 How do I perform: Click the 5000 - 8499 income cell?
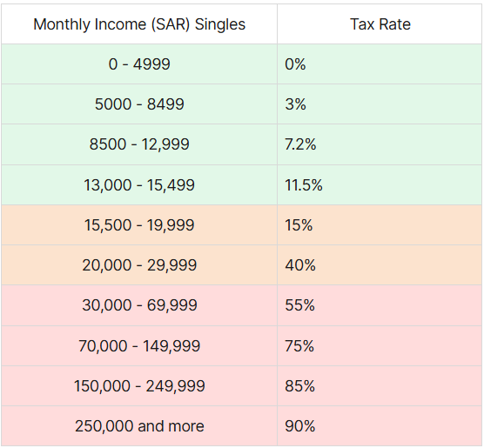tap(139, 104)
